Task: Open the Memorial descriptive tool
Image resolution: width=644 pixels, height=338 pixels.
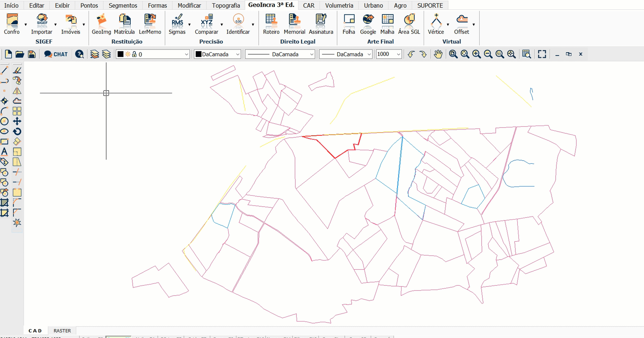Action: (294, 24)
